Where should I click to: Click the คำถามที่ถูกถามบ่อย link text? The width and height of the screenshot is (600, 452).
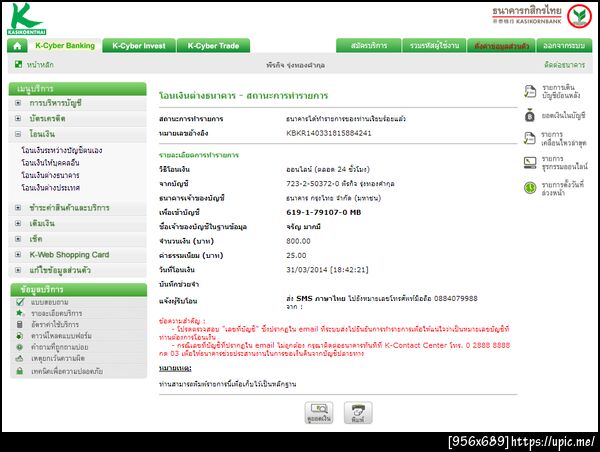click(x=60, y=347)
